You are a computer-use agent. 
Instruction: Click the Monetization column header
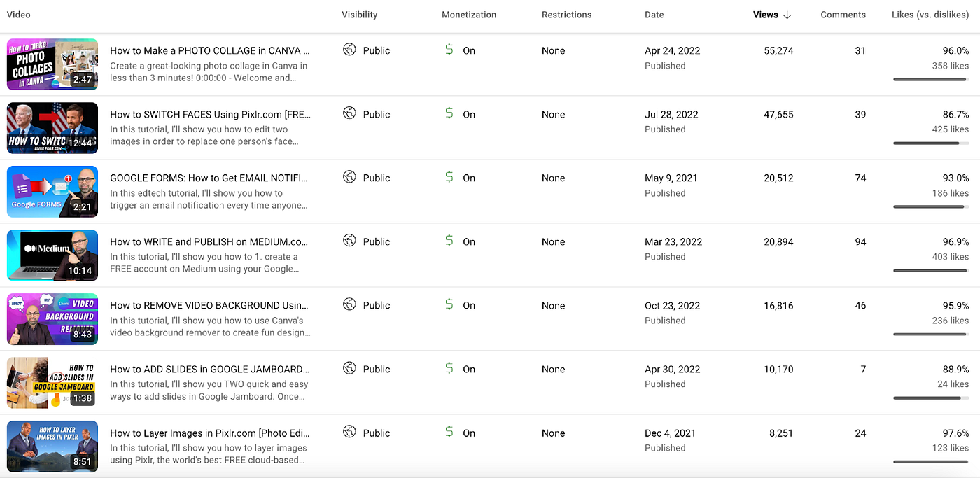(x=469, y=15)
